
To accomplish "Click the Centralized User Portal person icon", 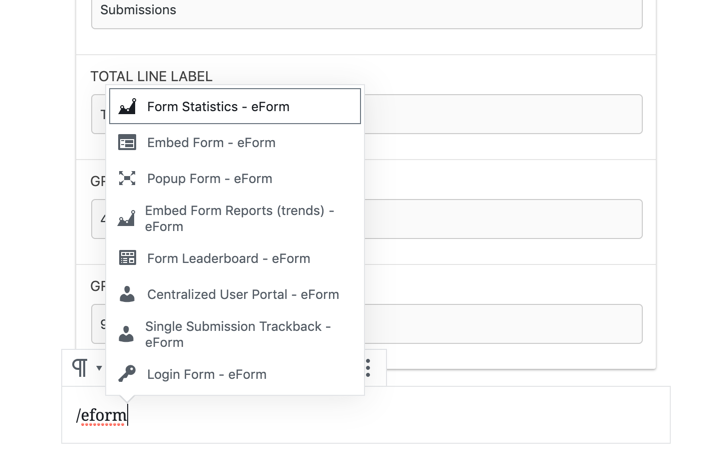I will pos(127,294).
